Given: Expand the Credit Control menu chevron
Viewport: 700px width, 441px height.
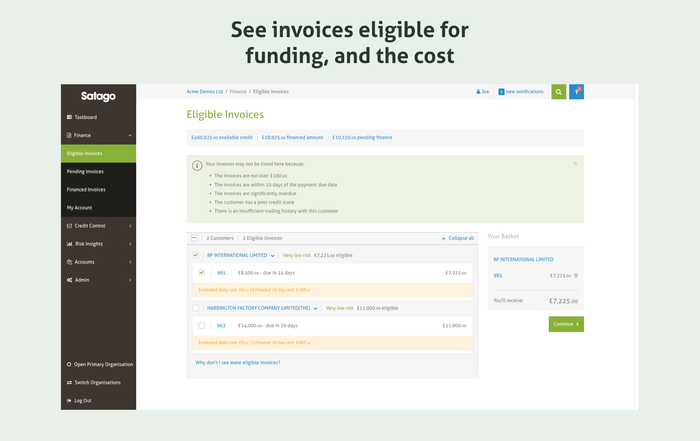Looking at the screenshot, I should point(130,226).
